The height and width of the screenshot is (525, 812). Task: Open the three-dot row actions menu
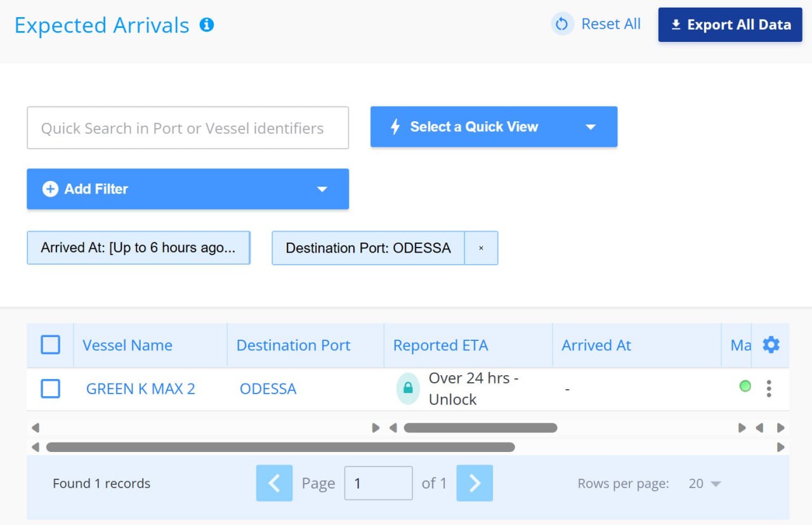769,389
